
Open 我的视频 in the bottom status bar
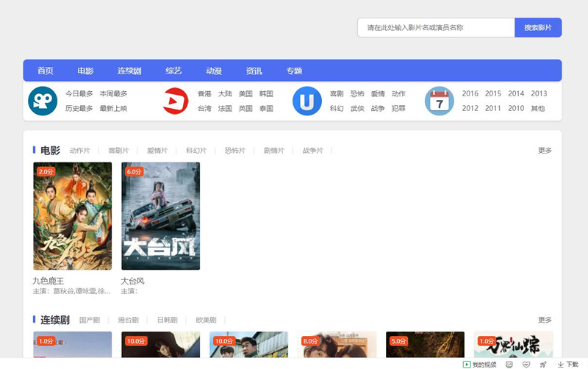pyautogui.click(x=479, y=364)
